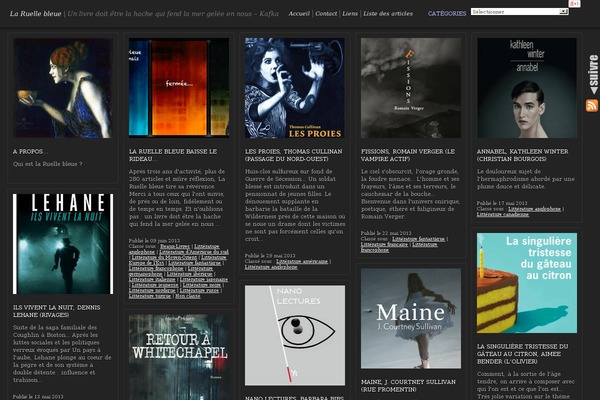Click the dropdown arrow of the category selector
600x400 pixels.
click(564, 12)
